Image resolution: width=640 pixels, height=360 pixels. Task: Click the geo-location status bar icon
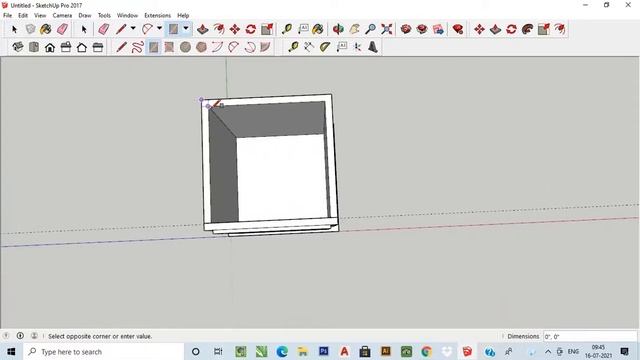click(6, 336)
